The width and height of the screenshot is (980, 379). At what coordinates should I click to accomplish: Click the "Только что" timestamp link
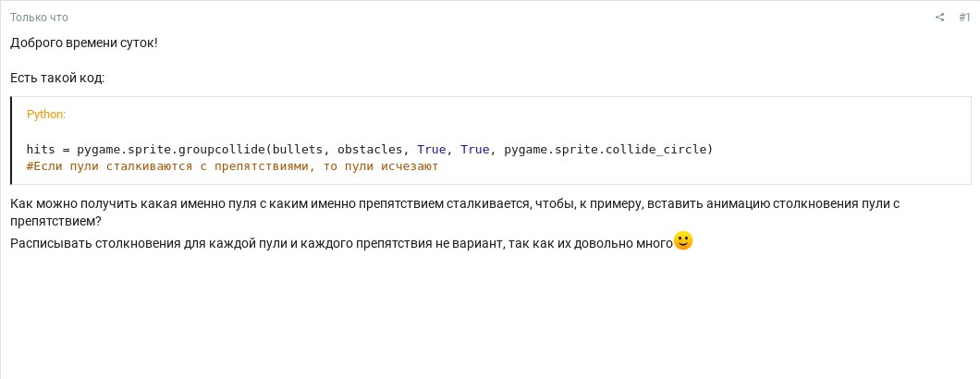tap(39, 18)
